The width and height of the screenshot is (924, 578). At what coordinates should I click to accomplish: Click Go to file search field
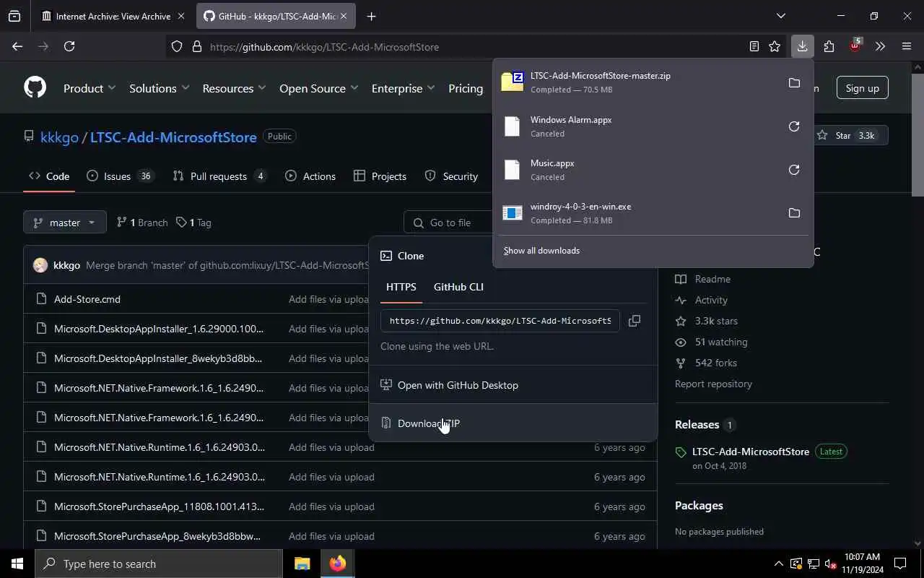pyautogui.click(x=449, y=223)
